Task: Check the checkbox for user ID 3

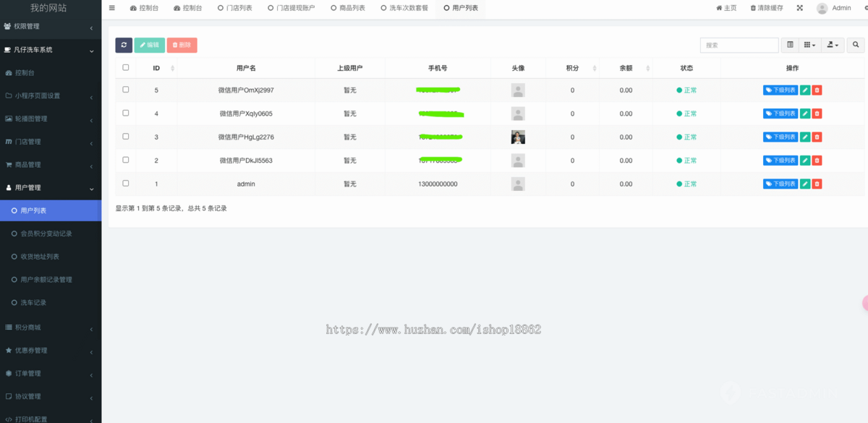Action: (x=126, y=136)
